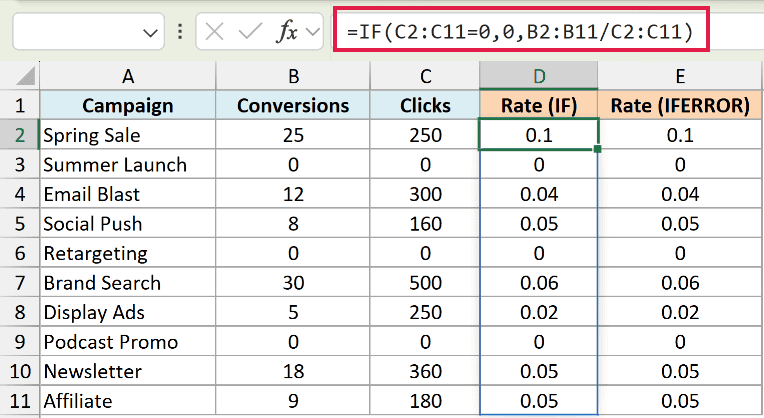Click the Rate (IF) header cell
764x418 pixels.
point(538,105)
